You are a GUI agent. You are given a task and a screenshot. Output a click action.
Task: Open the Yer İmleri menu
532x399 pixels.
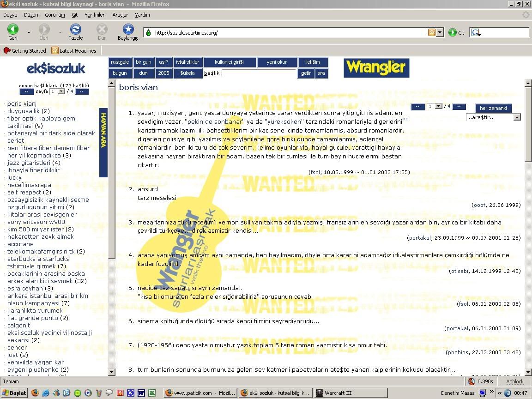pos(95,15)
